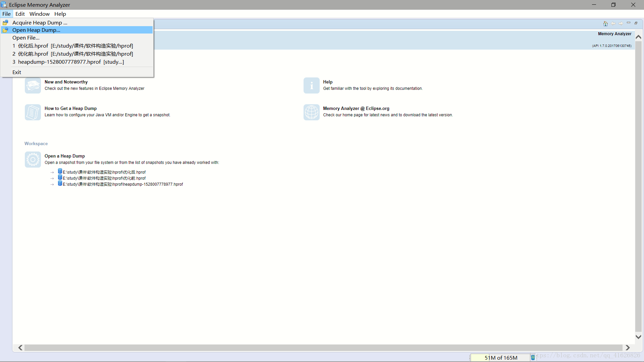Click Exit in the File menu

[77, 72]
